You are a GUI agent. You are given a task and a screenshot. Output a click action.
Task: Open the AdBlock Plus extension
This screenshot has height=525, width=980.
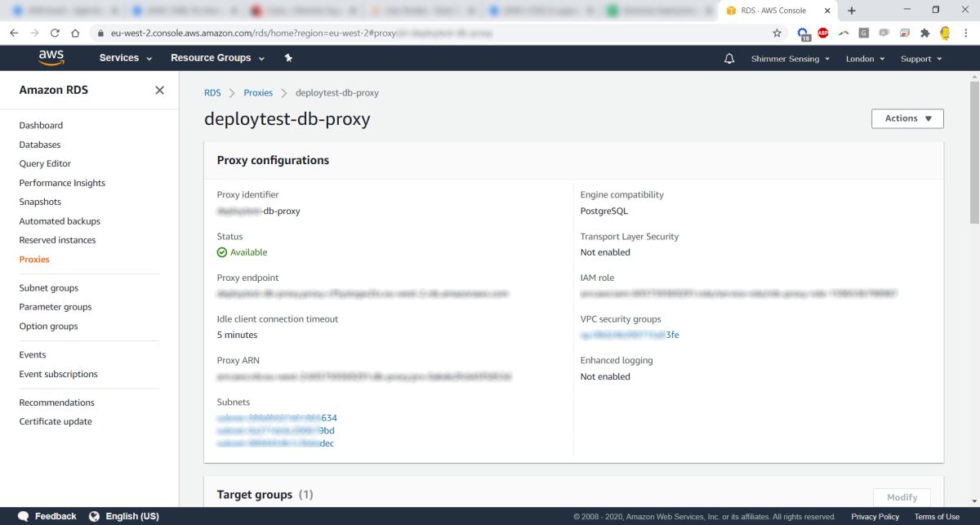[823, 33]
